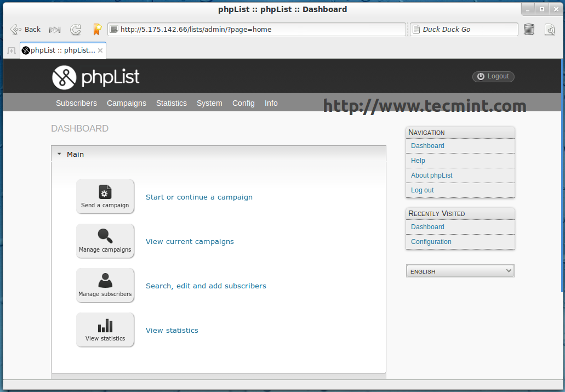Click the fast-forward navigation icon

click(x=55, y=30)
